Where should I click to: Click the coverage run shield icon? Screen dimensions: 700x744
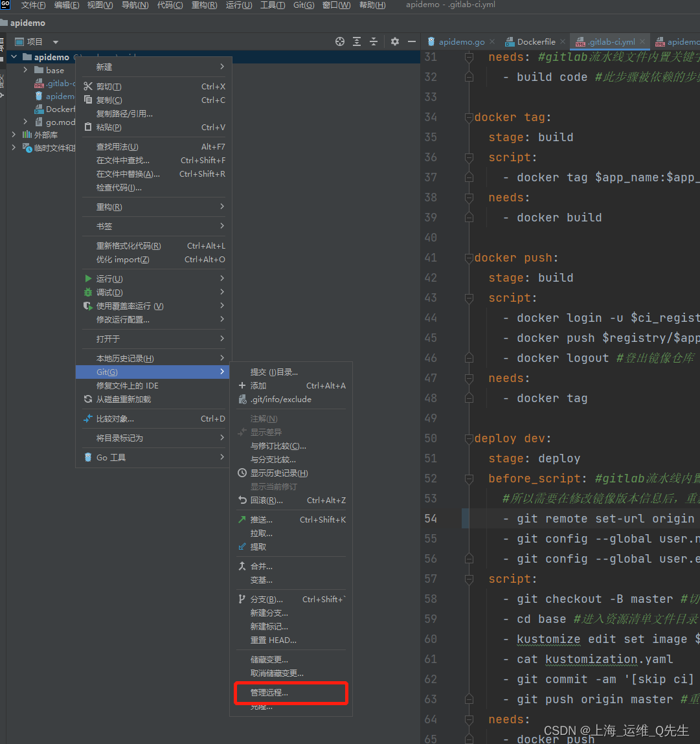pos(88,306)
